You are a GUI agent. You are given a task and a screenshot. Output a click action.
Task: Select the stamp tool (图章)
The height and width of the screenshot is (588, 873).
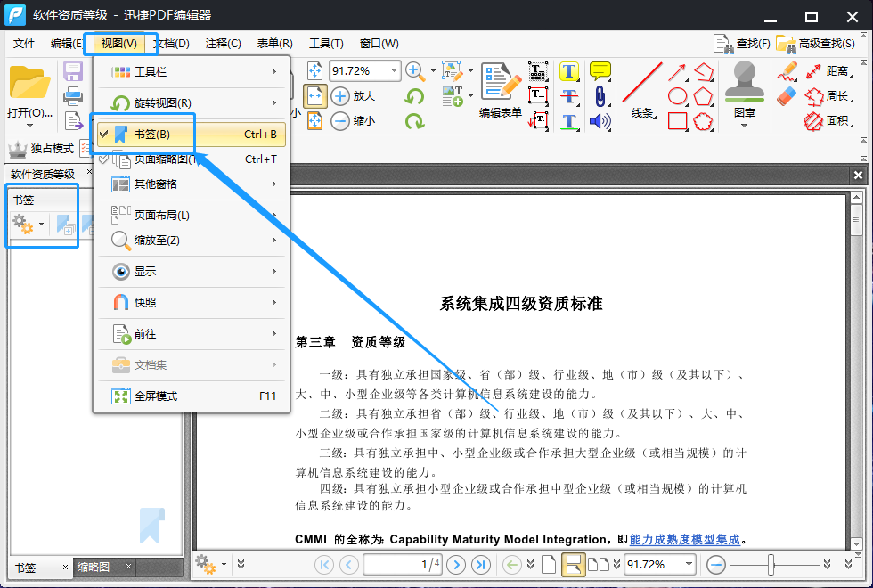(x=744, y=91)
